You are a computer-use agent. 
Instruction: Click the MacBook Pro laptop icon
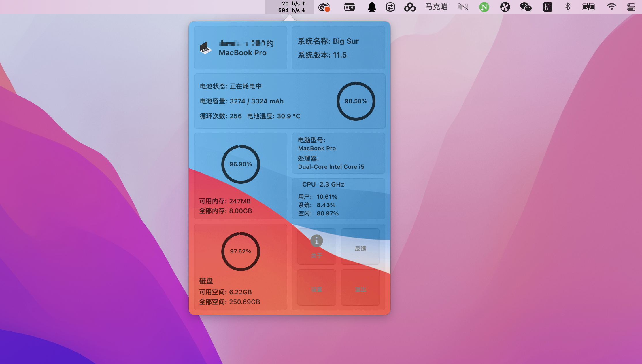[x=206, y=48]
